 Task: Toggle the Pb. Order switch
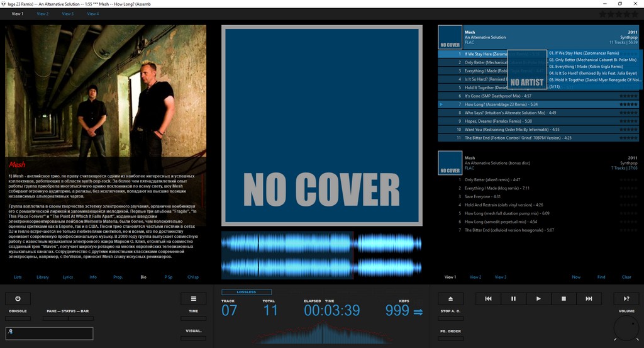450,338
